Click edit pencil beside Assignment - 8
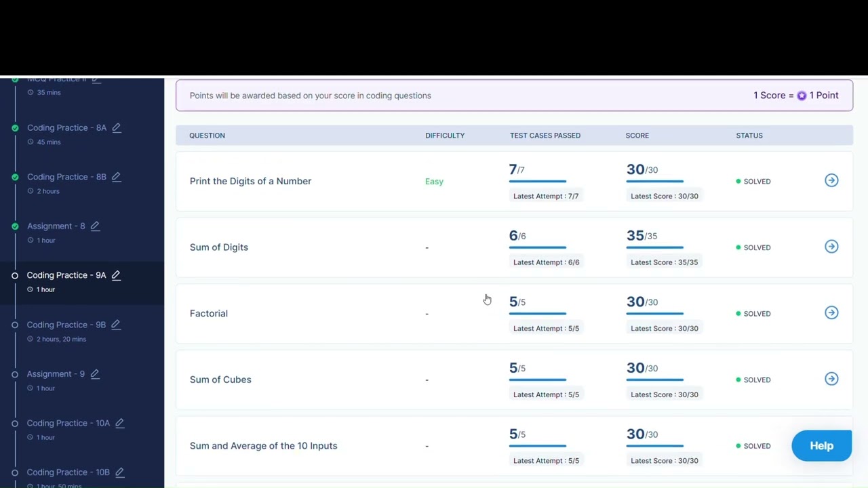Image resolution: width=868 pixels, height=488 pixels. (95, 226)
